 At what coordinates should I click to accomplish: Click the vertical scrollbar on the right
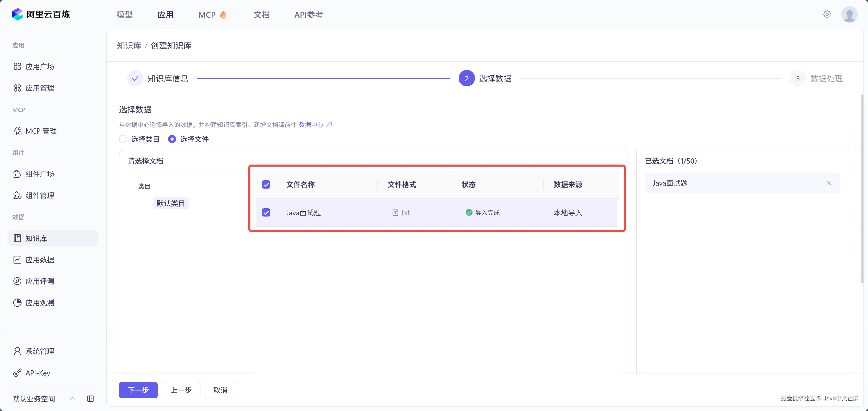pos(862,189)
